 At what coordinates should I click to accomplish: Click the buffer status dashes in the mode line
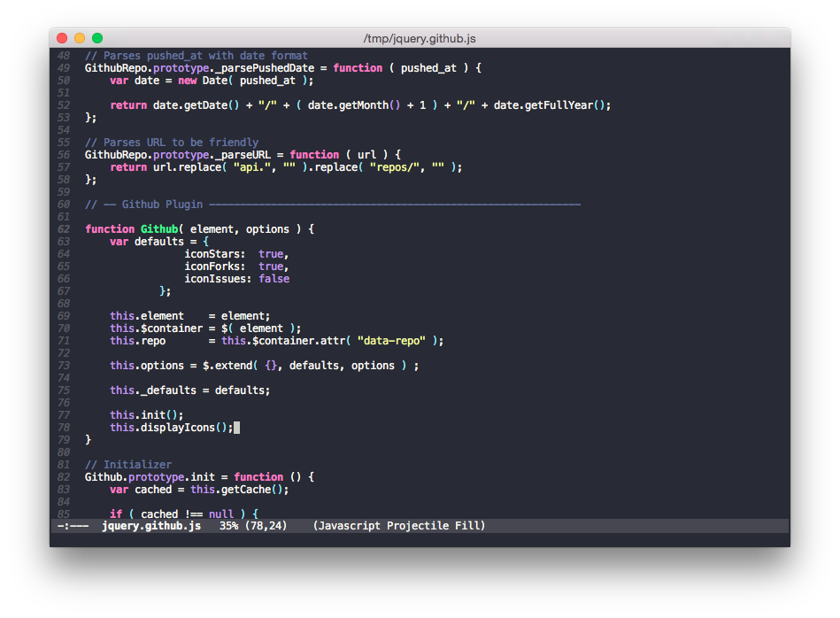click(x=73, y=526)
